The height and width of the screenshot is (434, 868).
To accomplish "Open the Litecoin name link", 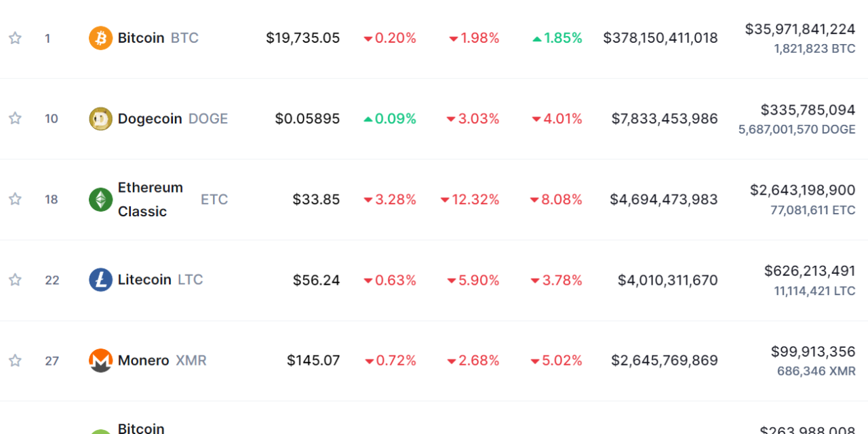I will pos(144,279).
